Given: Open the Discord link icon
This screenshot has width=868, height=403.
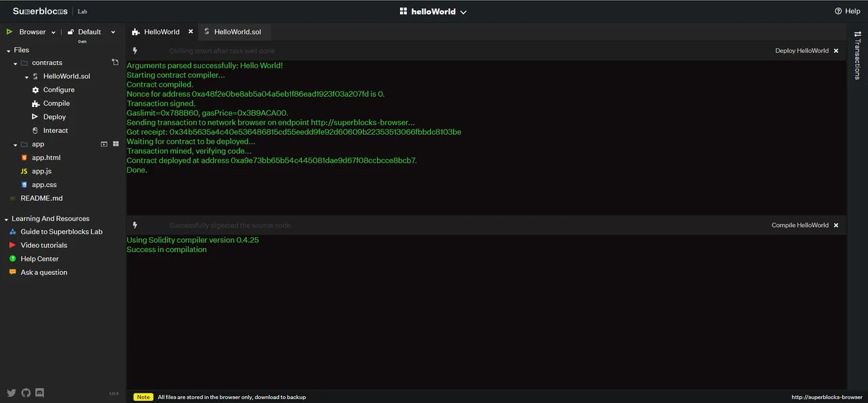Looking at the screenshot, I should pos(39,392).
